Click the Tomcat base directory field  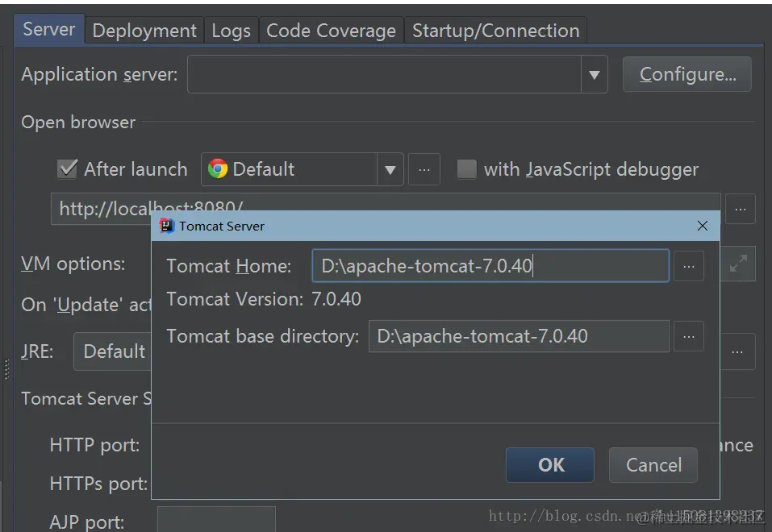(x=519, y=336)
